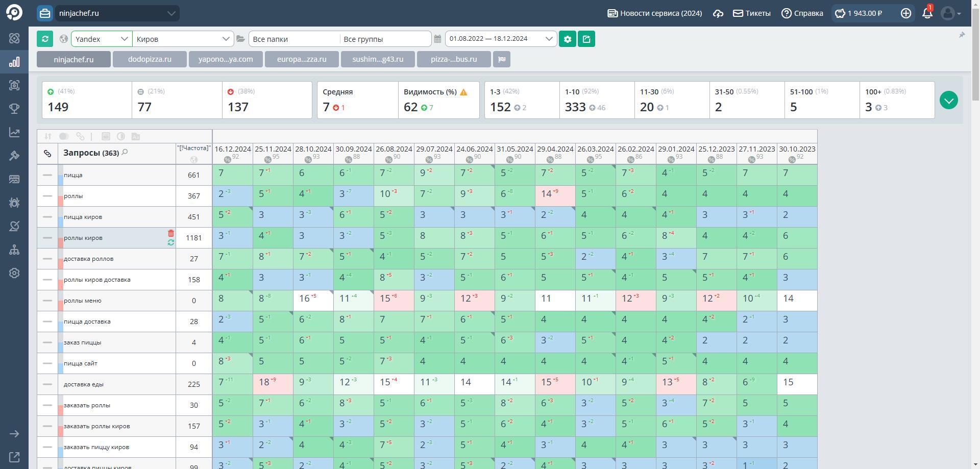Click the sort arrows icon in table toolbar
The height and width of the screenshot is (469, 980).
47,136
